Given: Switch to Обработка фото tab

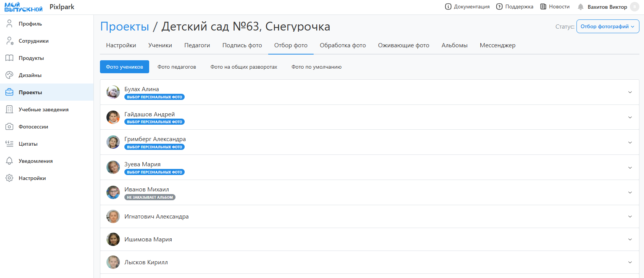Looking at the screenshot, I should coord(342,45).
